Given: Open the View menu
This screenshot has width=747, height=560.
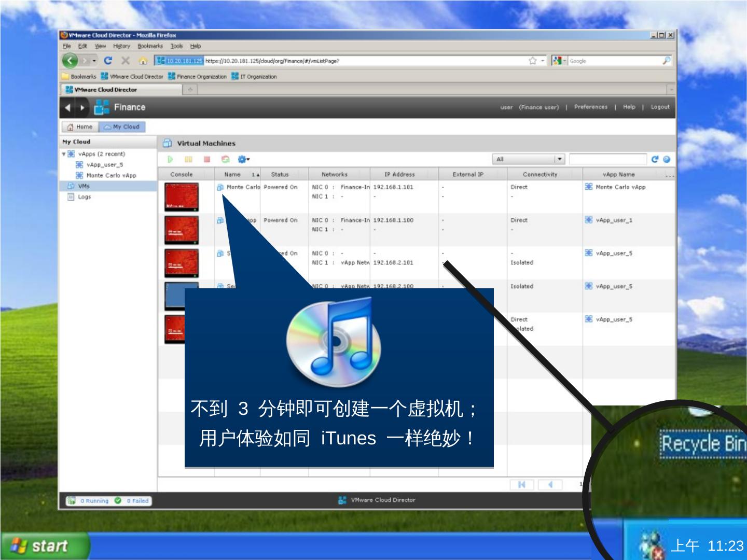Looking at the screenshot, I should pyautogui.click(x=101, y=46).
